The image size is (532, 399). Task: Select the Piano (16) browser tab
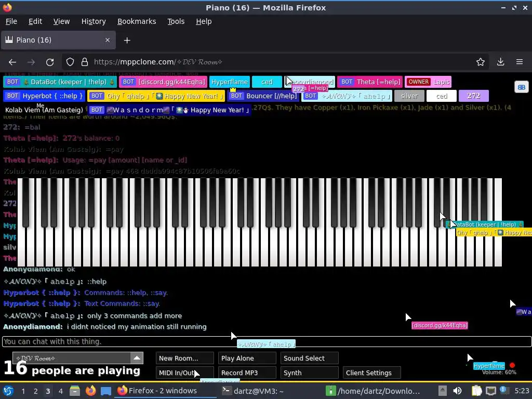click(58, 40)
